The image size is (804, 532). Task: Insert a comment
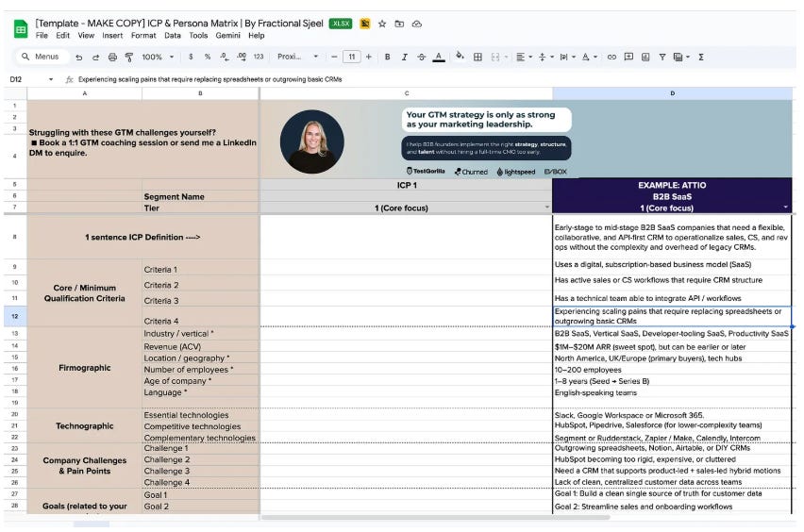[628, 57]
